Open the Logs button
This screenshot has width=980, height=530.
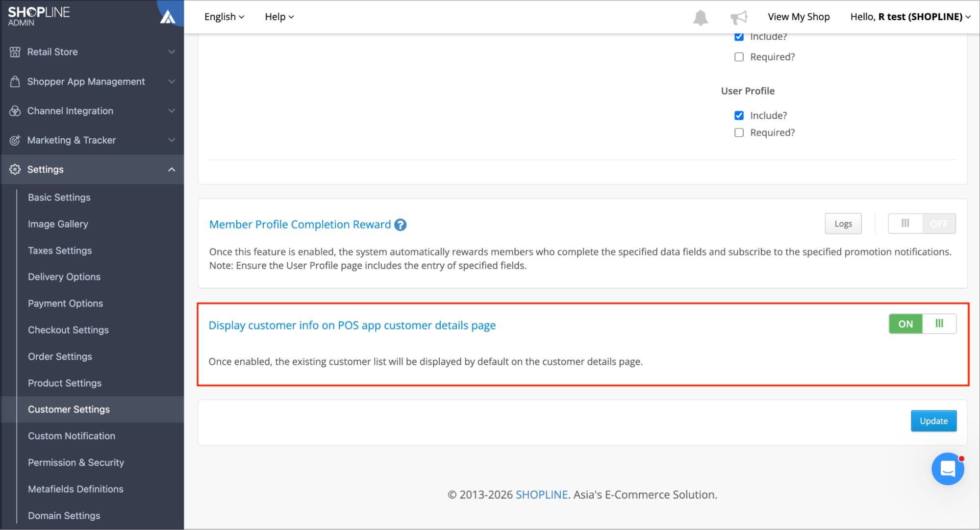(x=843, y=224)
